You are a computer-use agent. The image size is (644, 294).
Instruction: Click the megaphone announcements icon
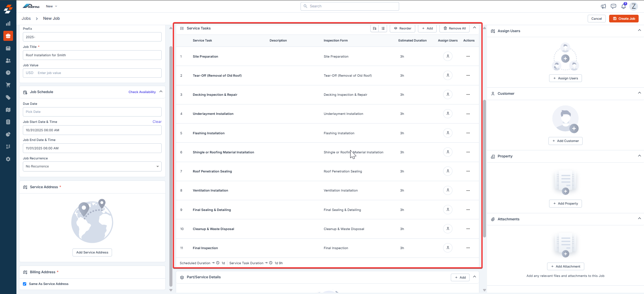(x=603, y=6)
